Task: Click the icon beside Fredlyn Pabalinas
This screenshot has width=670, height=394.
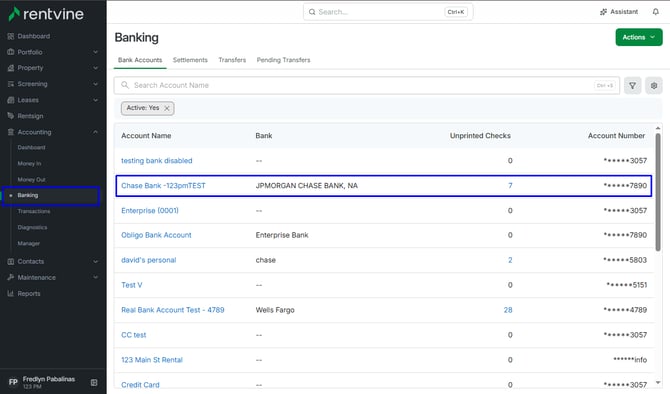Action: pos(94,382)
